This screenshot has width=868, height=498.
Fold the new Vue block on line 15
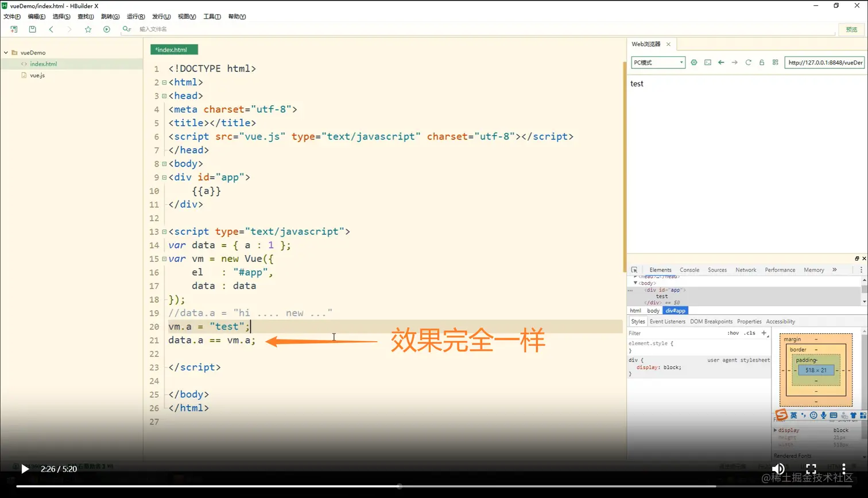click(x=164, y=259)
